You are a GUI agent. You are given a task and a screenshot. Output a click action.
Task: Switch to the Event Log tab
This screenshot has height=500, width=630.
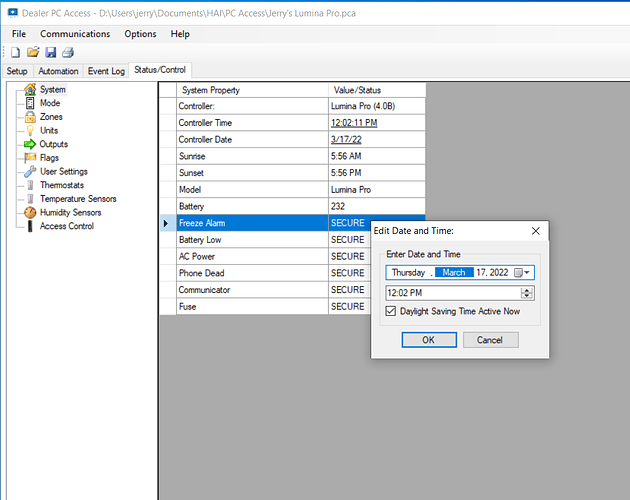[106, 71]
